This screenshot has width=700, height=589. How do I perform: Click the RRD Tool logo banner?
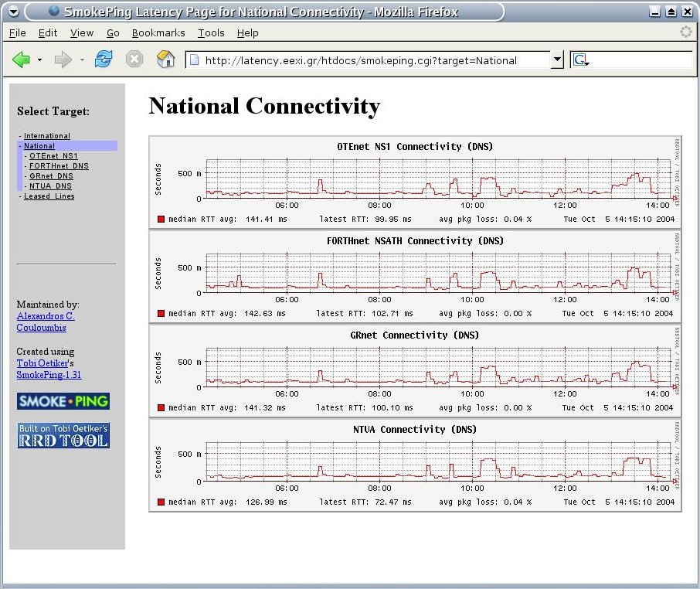(x=63, y=435)
